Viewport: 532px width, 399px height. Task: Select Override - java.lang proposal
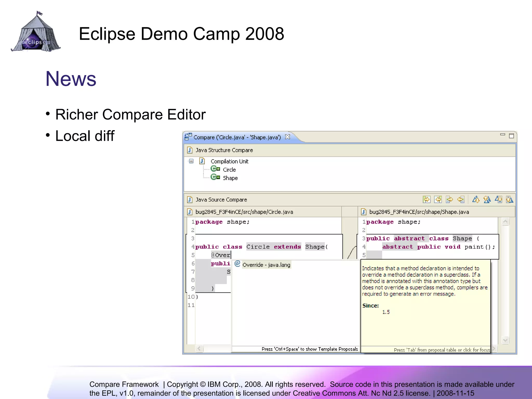coord(266,265)
